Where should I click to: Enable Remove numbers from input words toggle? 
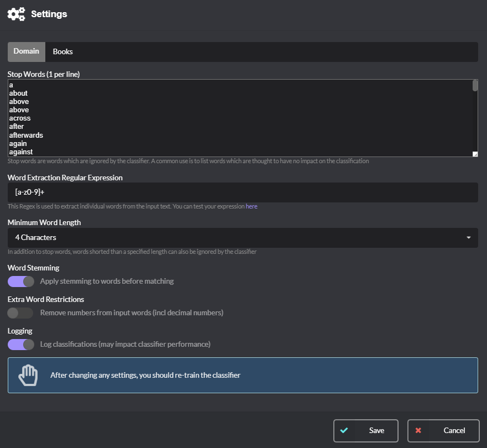point(20,312)
